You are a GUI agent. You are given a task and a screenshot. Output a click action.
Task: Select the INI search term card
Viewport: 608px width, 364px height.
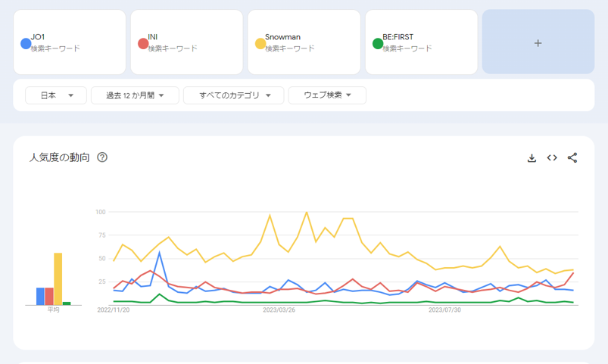point(187,42)
